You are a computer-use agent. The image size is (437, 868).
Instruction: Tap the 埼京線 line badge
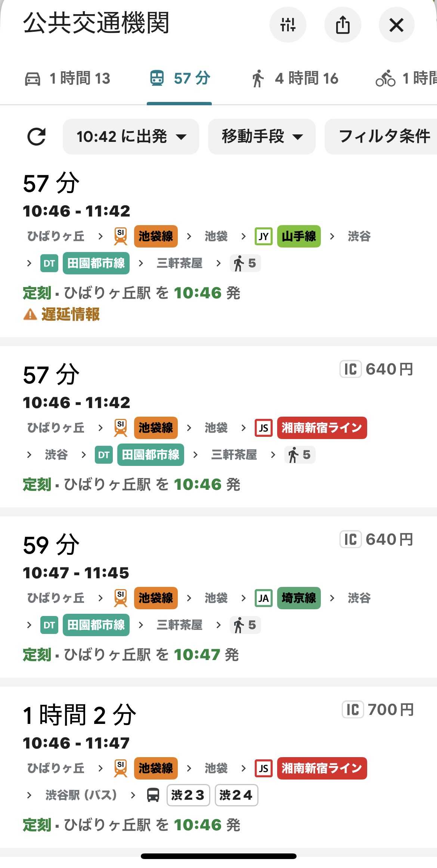299,598
